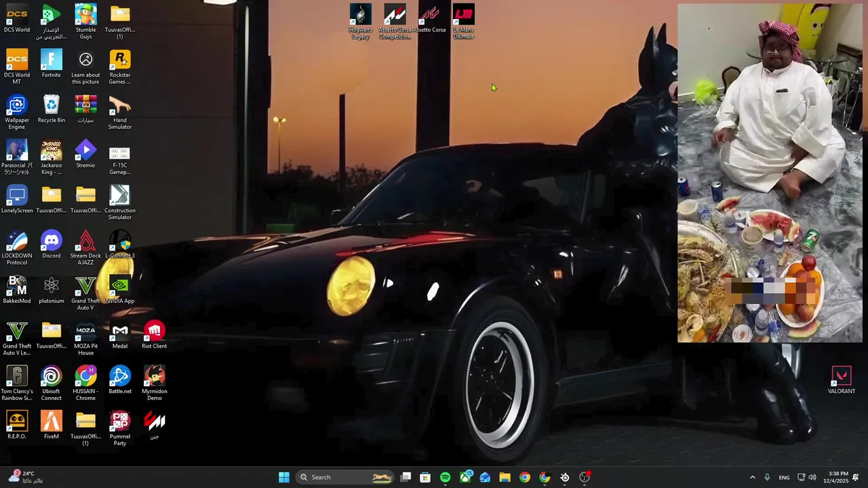The image size is (868, 488).
Task: Open the Fortnite desktop shortcut
Action: tap(51, 64)
